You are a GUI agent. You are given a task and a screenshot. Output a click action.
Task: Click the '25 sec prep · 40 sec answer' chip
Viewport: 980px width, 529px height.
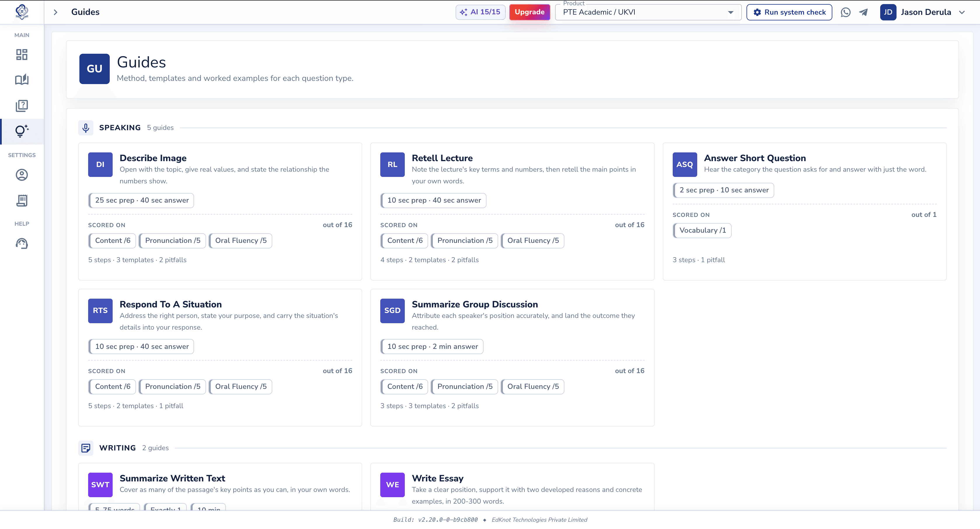(141, 200)
